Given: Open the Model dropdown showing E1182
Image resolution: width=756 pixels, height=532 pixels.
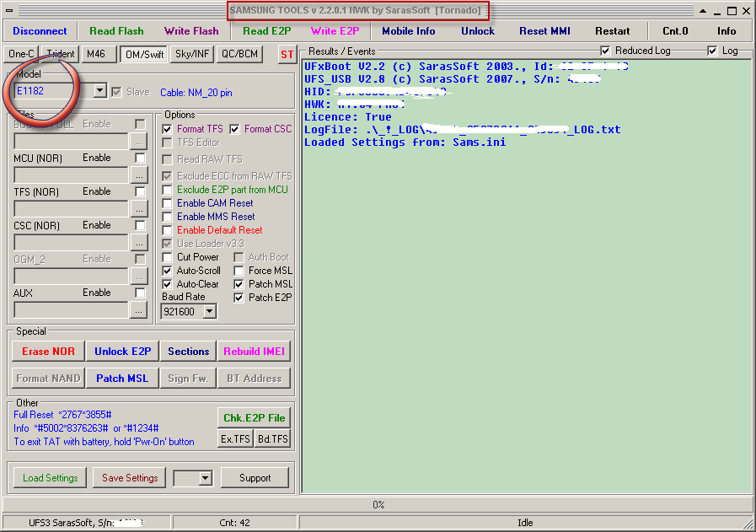Looking at the screenshot, I should coord(99,91).
